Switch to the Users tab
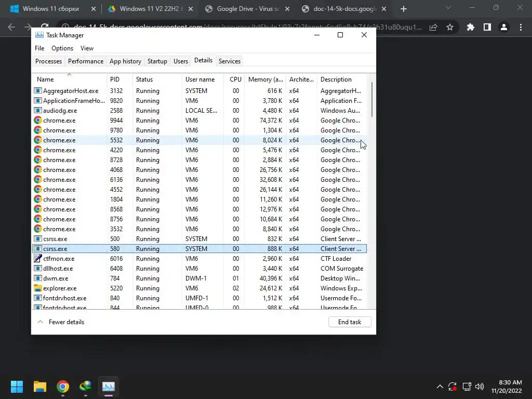Image resolution: width=532 pixels, height=399 pixels. (x=180, y=61)
